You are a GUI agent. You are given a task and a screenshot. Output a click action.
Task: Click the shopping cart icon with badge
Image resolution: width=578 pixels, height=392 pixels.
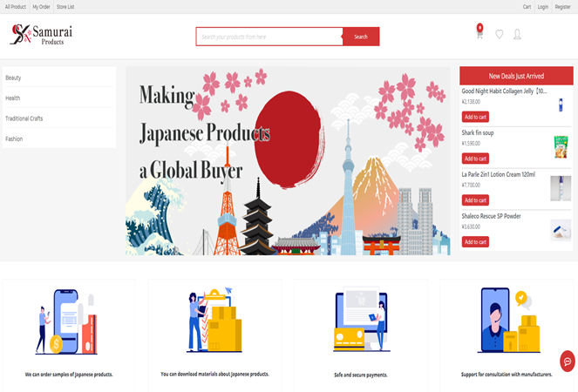pos(479,34)
